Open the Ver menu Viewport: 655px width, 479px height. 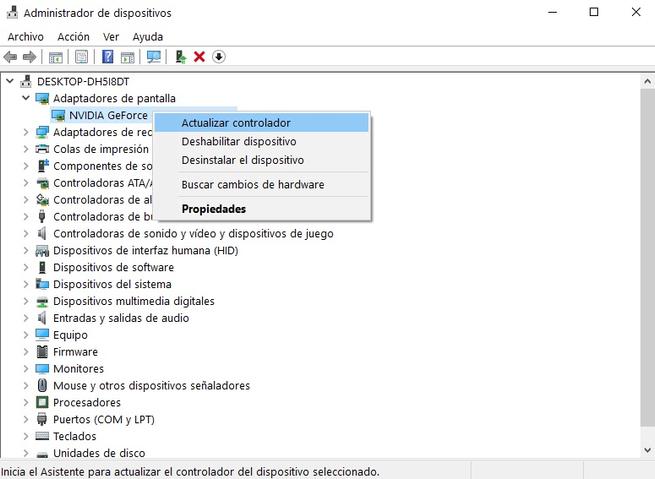(111, 37)
